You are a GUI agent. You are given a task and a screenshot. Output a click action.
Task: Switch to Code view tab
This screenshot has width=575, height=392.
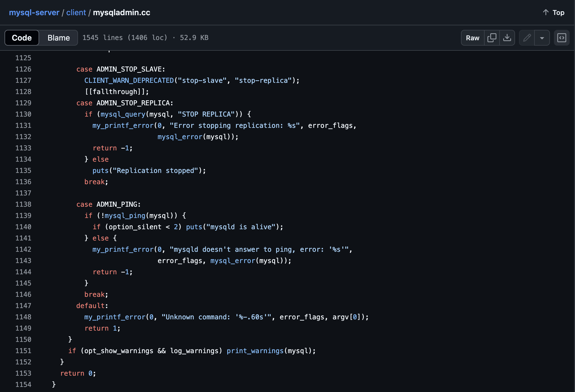click(x=22, y=38)
